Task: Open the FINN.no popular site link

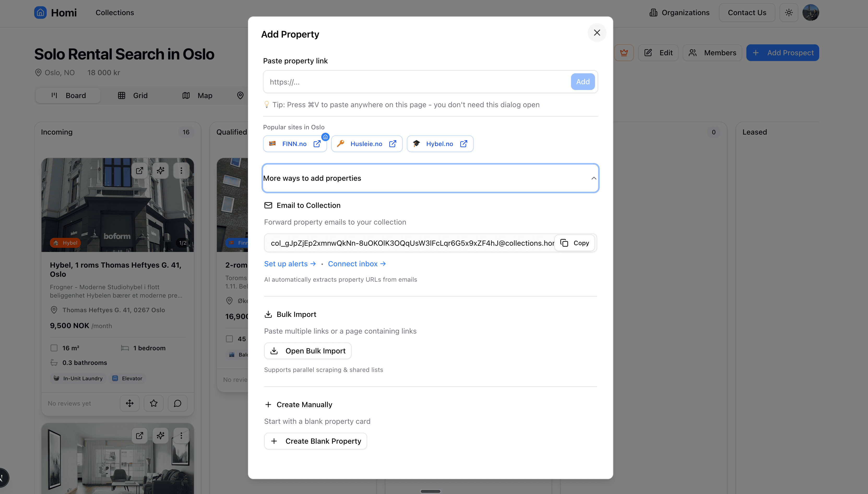Action: point(295,144)
